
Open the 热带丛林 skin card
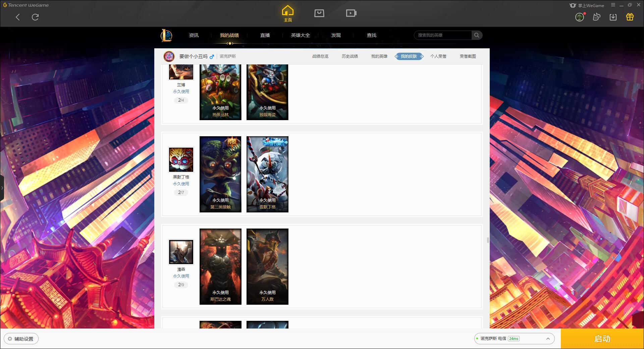point(220,92)
